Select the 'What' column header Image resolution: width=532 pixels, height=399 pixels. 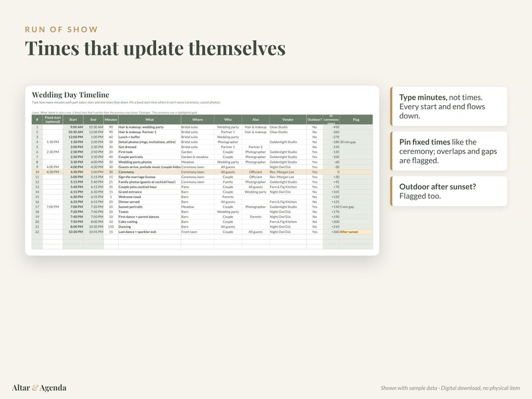pyautogui.click(x=149, y=119)
